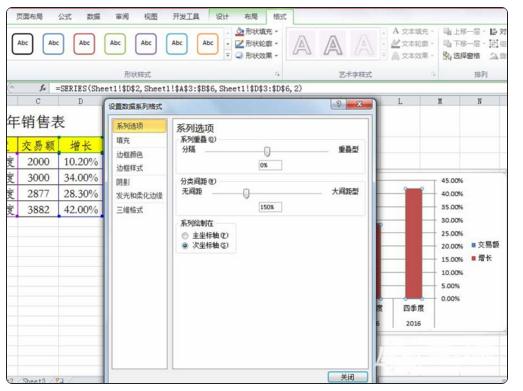This screenshot has width=523, height=391.
Task: Click the dialog help question mark button
Action: click(338, 104)
